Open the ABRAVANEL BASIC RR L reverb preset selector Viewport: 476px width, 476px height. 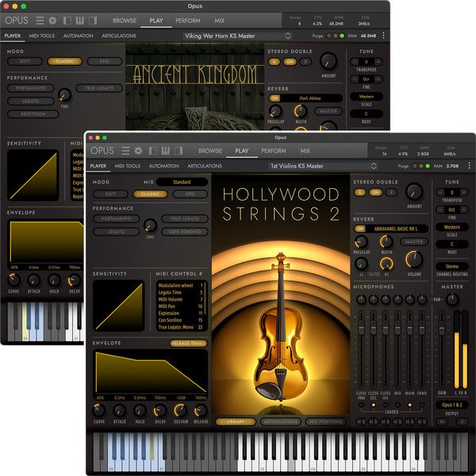pyautogui.click(x=396, y=228)
